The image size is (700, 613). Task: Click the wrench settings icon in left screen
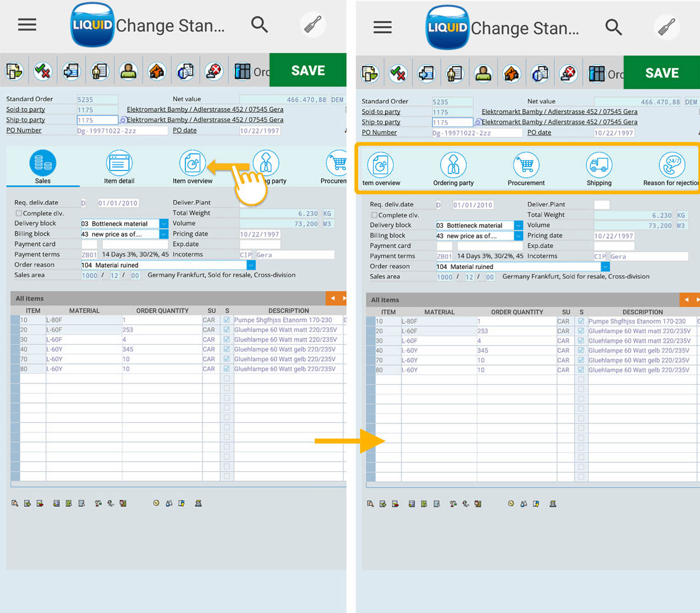pyautogui.click(x=312, y=25)
